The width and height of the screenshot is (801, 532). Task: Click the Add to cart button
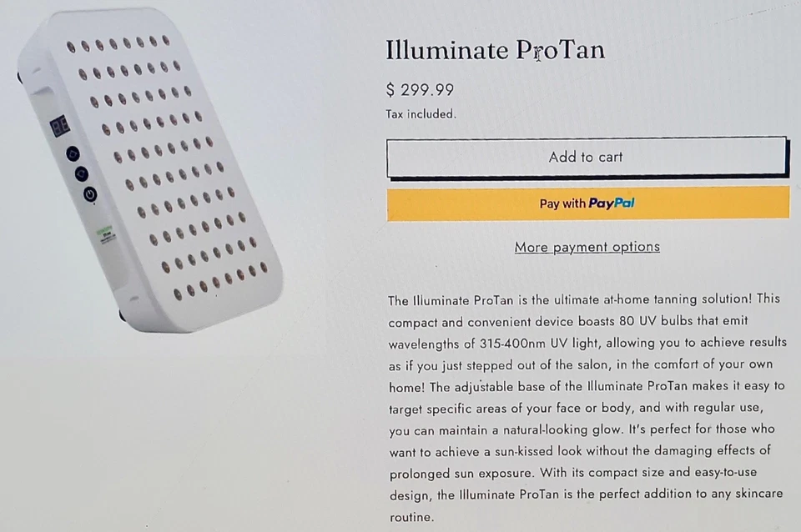[586, 157]
